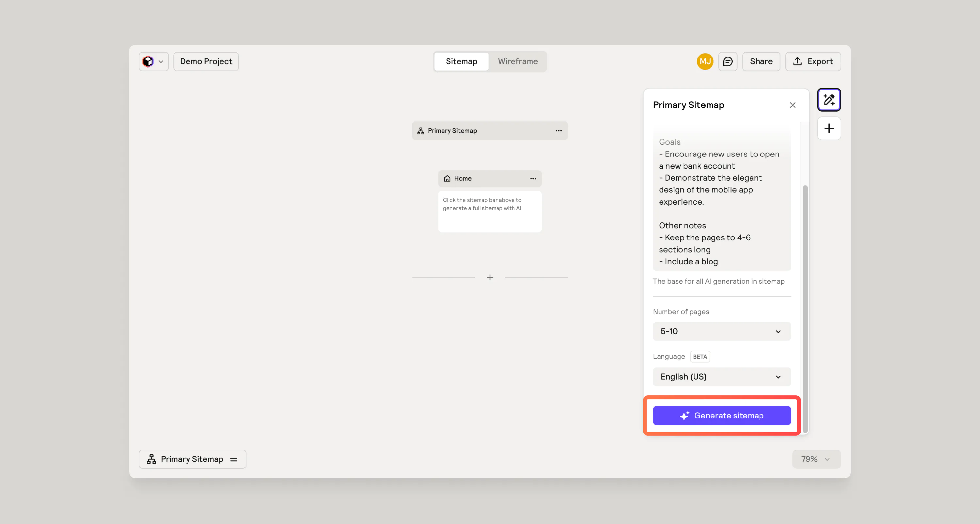Close the Primary Sitemap side panel

click(x=792, y=105)
